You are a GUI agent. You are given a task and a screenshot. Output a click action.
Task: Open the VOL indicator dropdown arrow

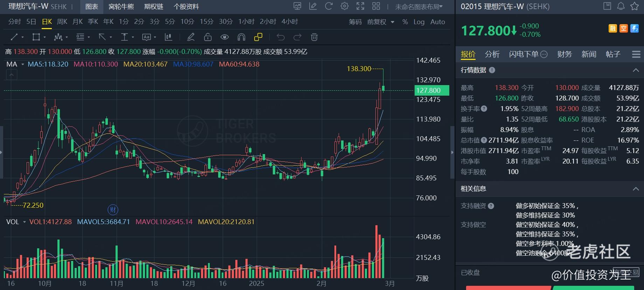[25, 222]
